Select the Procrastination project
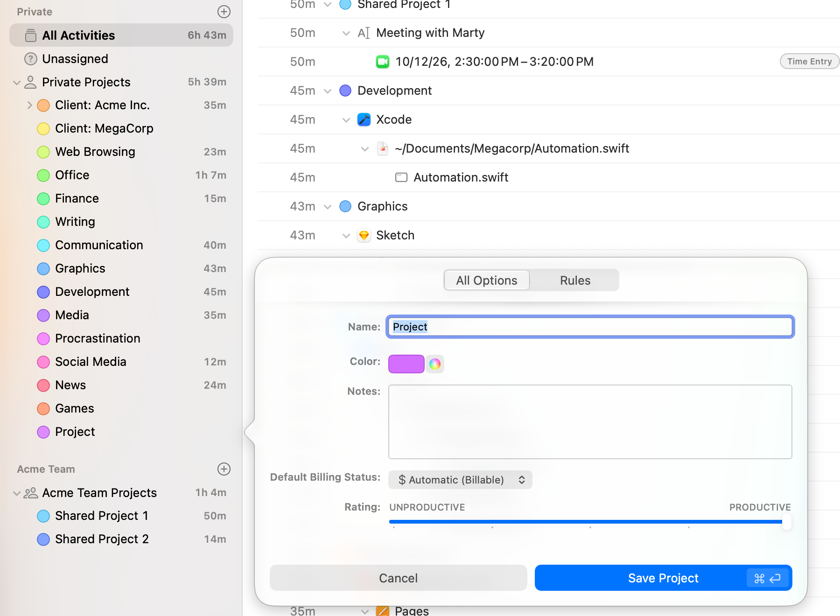Screen dimensions: 840x616 point(121,338)
